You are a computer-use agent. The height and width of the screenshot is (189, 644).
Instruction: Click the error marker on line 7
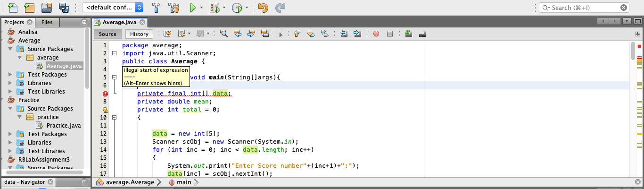[x=106, y=94]
